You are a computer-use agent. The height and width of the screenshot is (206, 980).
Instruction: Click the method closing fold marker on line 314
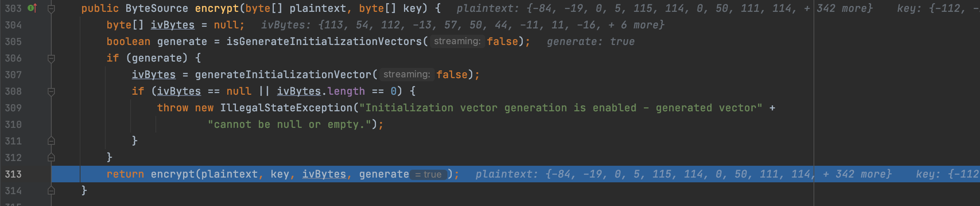coord(51,191)
